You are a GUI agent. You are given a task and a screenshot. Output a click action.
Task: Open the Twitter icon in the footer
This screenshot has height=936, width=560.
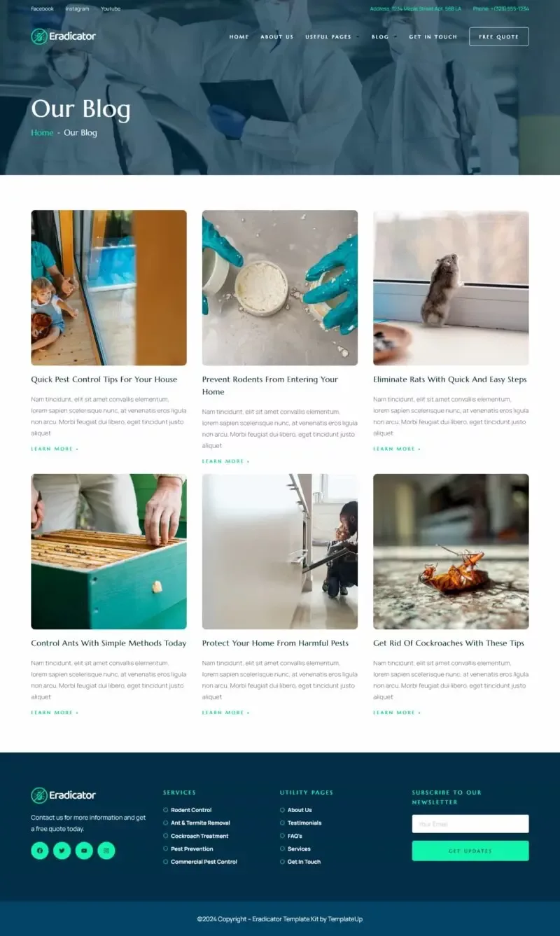(62, 851)
